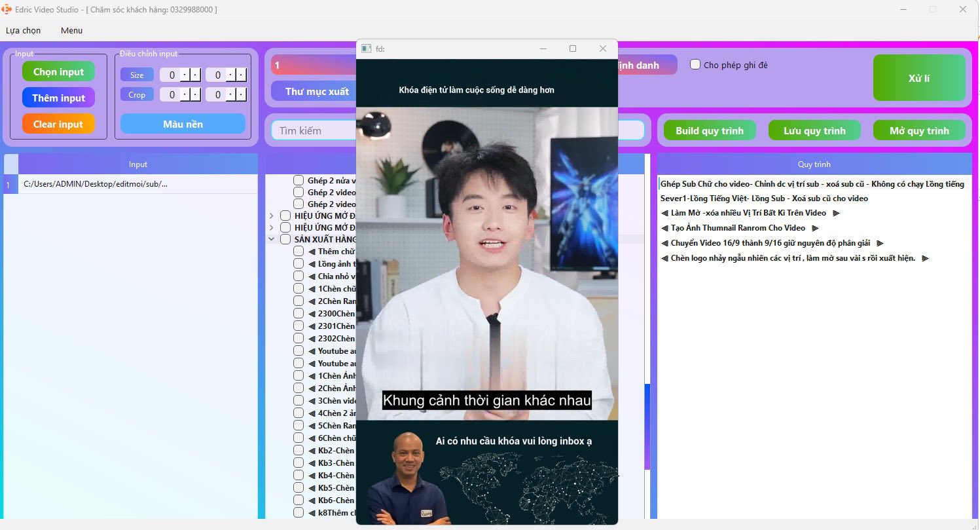
Task: Click the "Build quy trình" button
Action: [709, 130]
